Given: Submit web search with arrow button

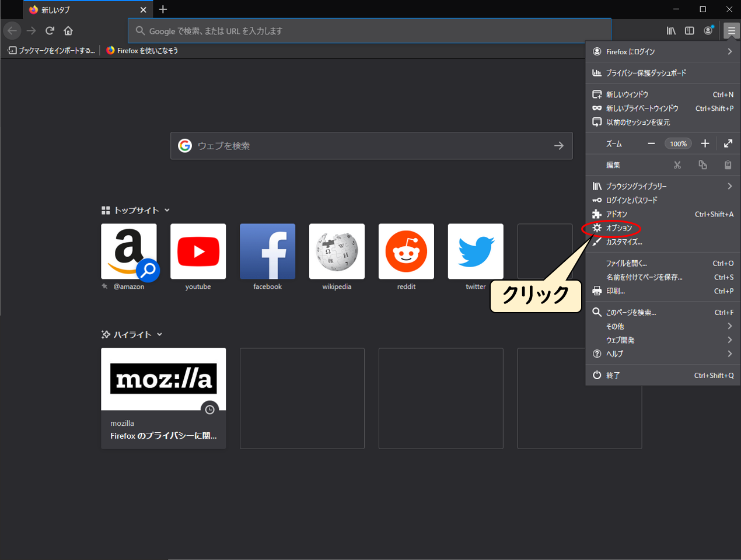Looking at the screenshot, I should 559,146.
